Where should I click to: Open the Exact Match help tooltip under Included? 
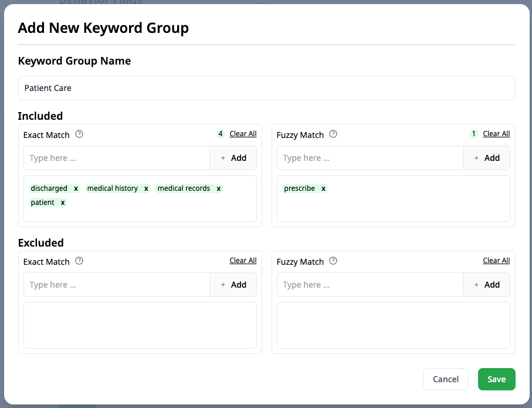coord(79,134)
